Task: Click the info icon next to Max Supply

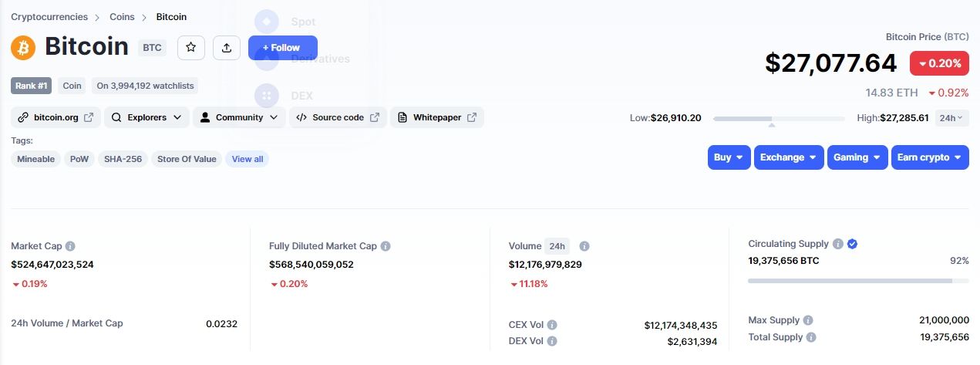Action: [x=807, y=320]
